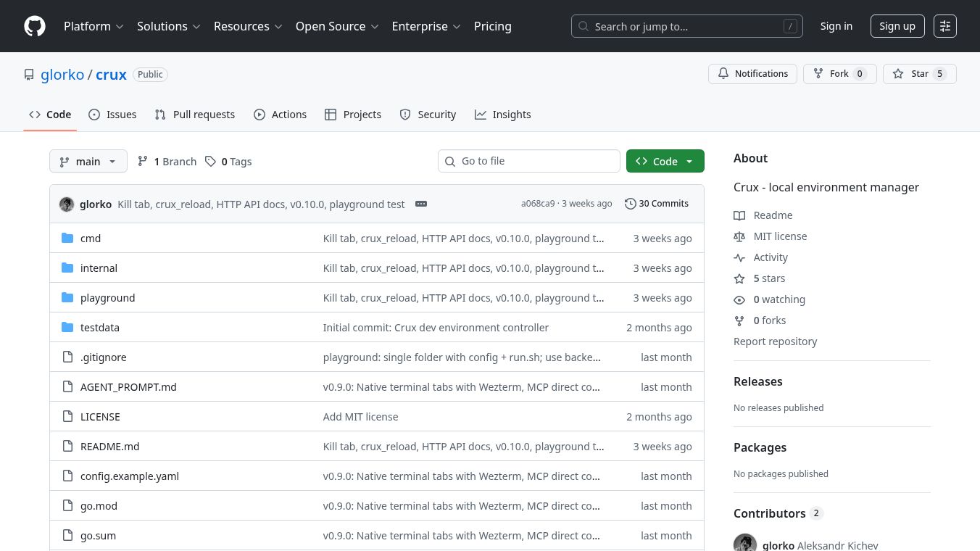This screenshot has height=551, width=980.
Task: Click the LICENSE file icon
Action: [67, 417]
